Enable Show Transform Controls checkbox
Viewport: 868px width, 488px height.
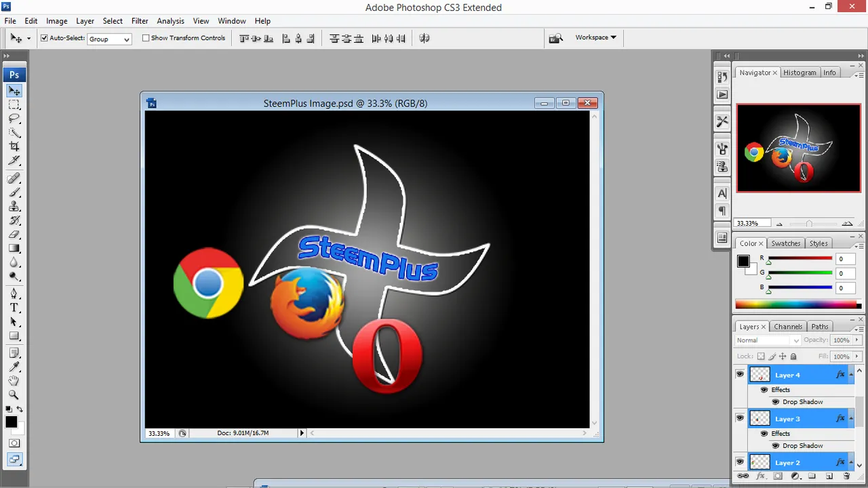pyautogui.click(x=146, y=38)
